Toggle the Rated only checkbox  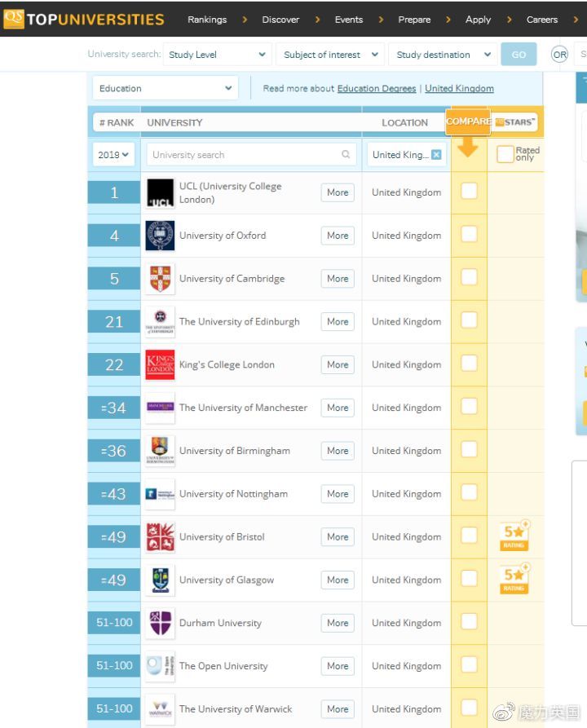[505, 154]
